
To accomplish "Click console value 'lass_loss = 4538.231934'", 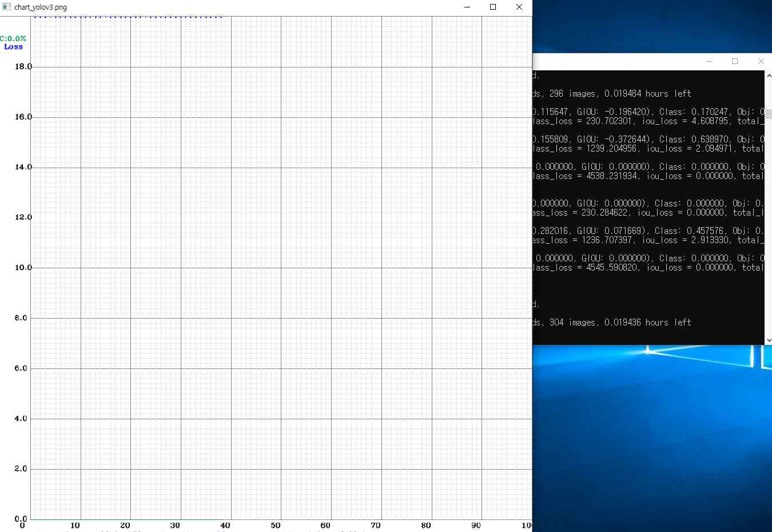I will tap(584, 176).
